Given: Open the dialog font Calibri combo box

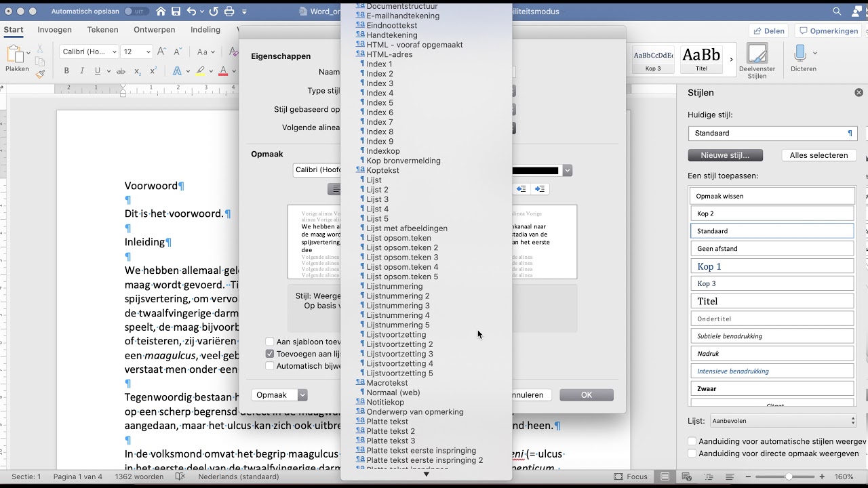Looking at the screenshot, I should 317,170.
